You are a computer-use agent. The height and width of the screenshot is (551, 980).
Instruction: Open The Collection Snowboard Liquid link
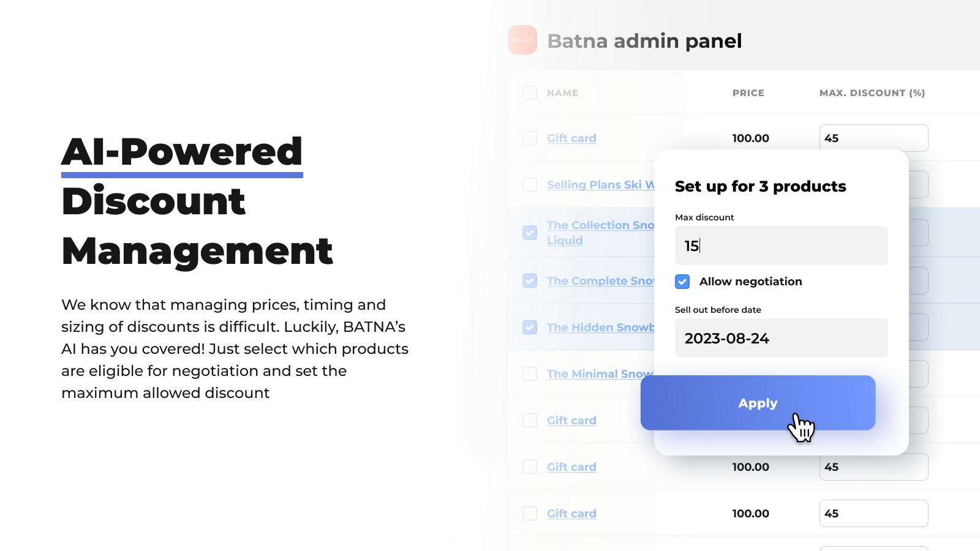coord(600,233)
